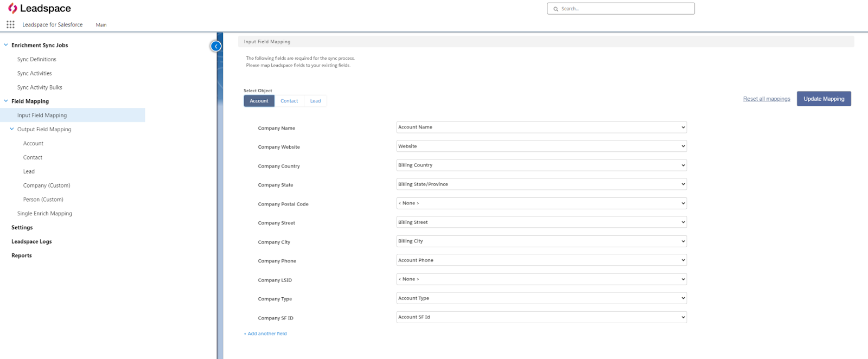The height and width of the screenshot is (359, 868).
Task: Open Sync Definitions in sidebar
Action: click(37, 59)
